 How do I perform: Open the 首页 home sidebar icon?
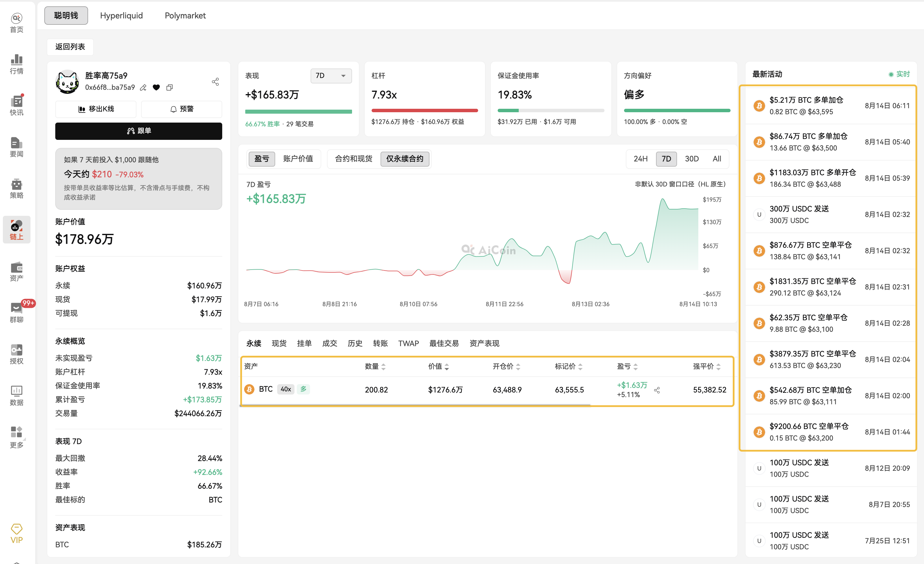(x=16, y=23)
